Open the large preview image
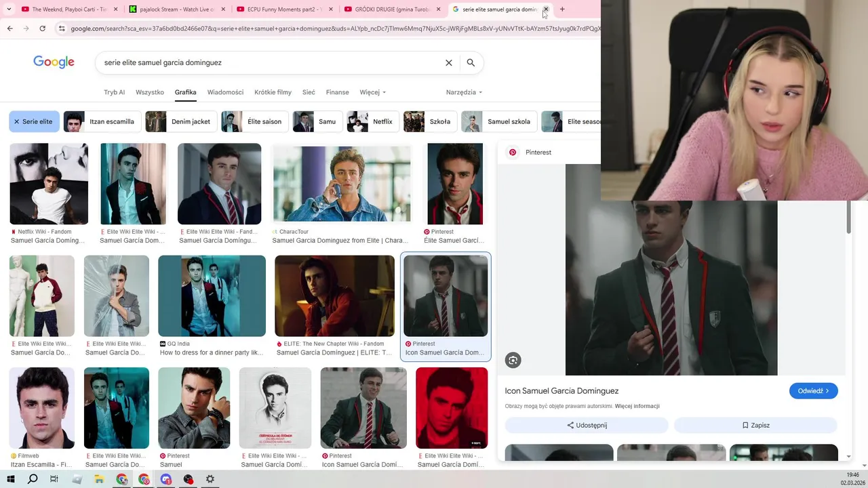This screenshot has height=488, width=868. (671, 287)
